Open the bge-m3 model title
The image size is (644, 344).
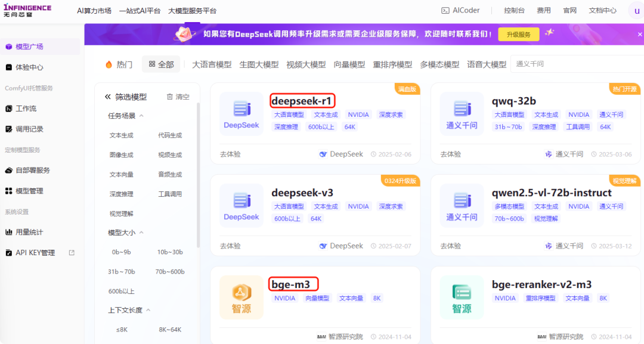pos(291,284)
